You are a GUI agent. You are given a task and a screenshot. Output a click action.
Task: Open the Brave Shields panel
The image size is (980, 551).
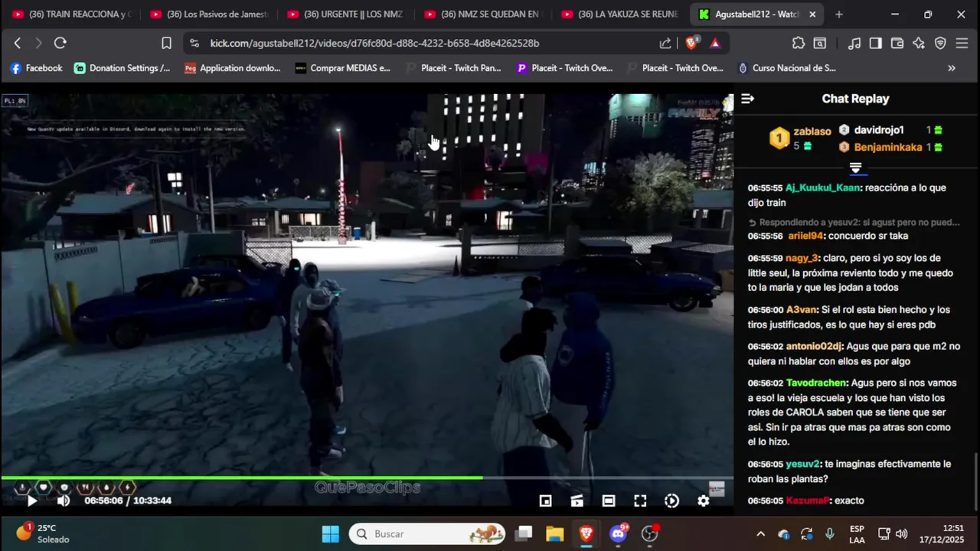[x=691, y=44]
